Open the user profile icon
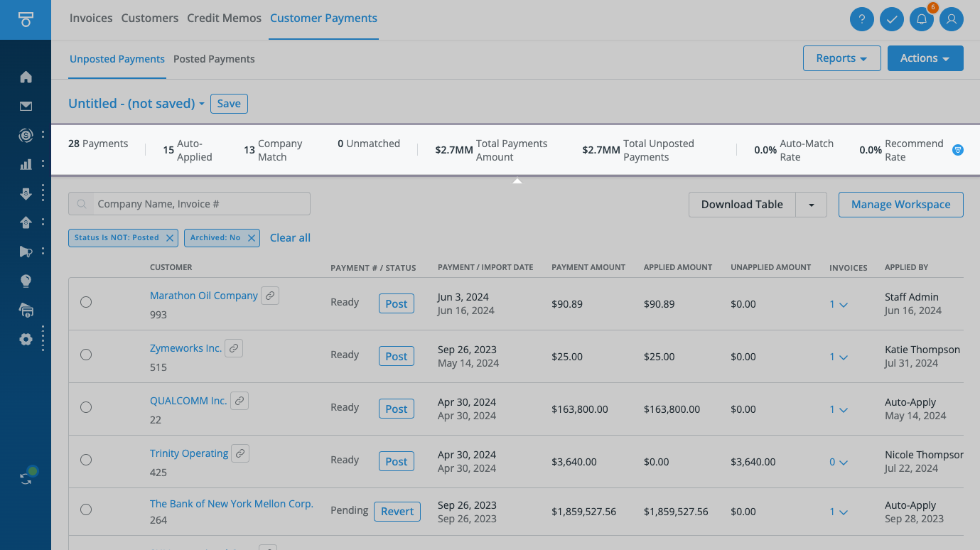Viewport: 980px width, 550px height. point(951,19)
